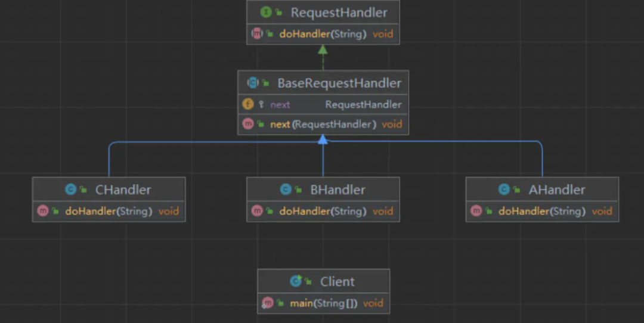Select the BaseRequestHandler class title
The image size is (644, 323).
339,83
